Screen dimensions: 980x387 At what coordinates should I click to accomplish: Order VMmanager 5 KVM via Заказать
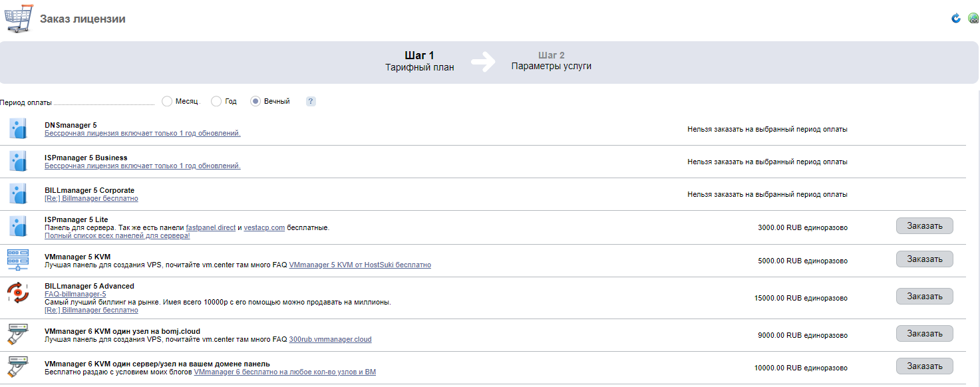924,259
